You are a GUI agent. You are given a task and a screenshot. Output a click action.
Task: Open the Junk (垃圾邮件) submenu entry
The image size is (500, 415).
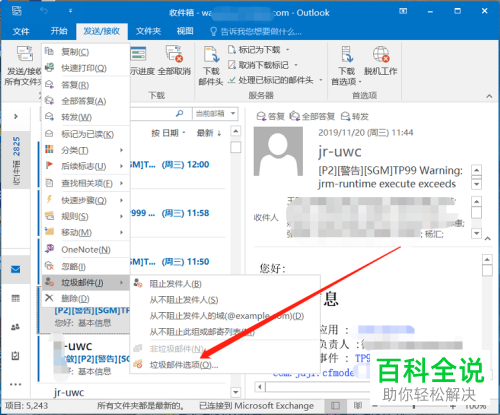86,283
